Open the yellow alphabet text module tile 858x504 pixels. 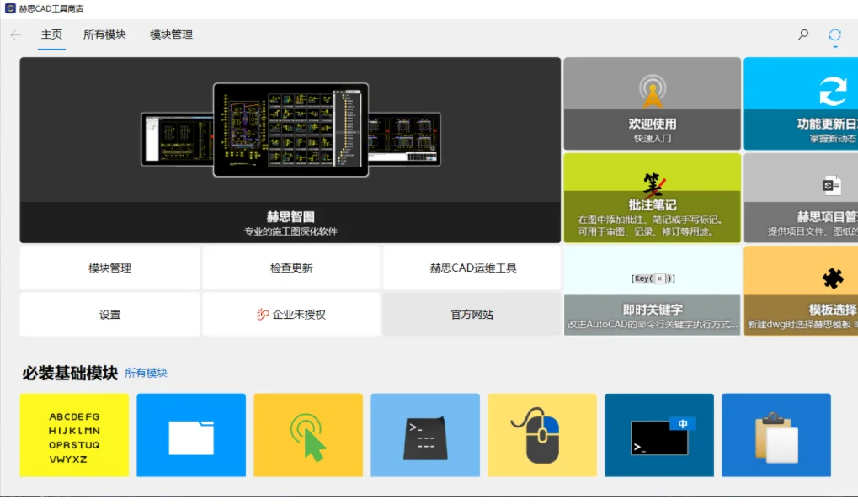73,435
